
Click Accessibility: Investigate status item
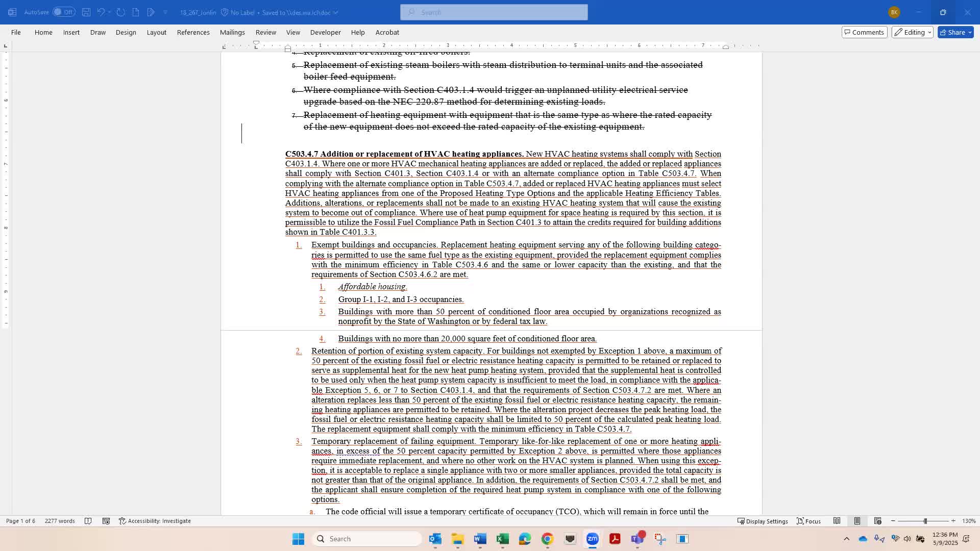[x=155, y=521]
